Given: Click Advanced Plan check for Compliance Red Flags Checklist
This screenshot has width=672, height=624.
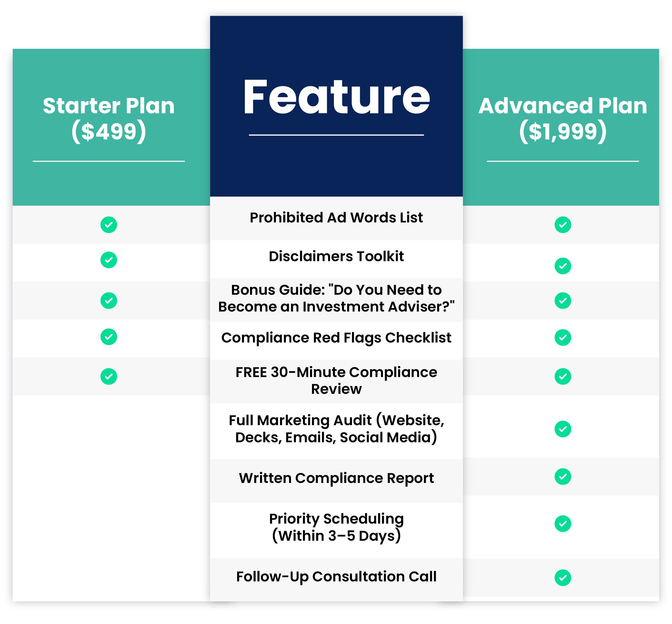Looking at the screenshot, I should tap(562, 337).
